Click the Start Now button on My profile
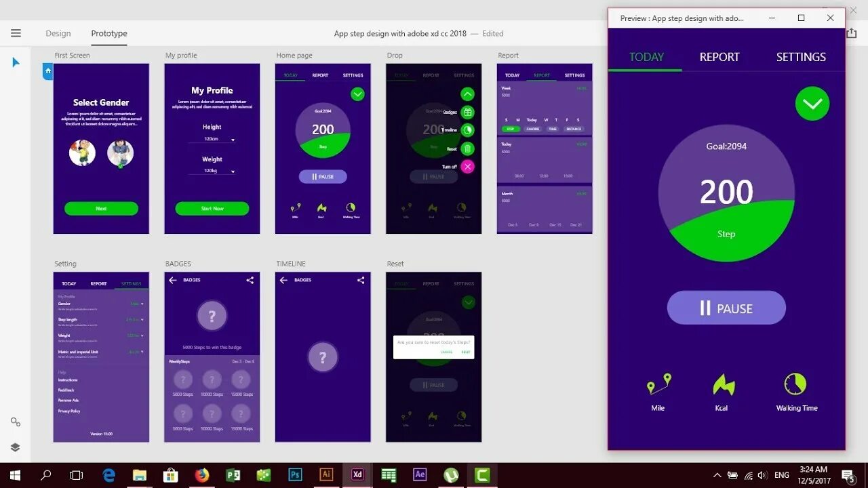Viewport: 868px width, 488px height. click(x=212, y=209)
